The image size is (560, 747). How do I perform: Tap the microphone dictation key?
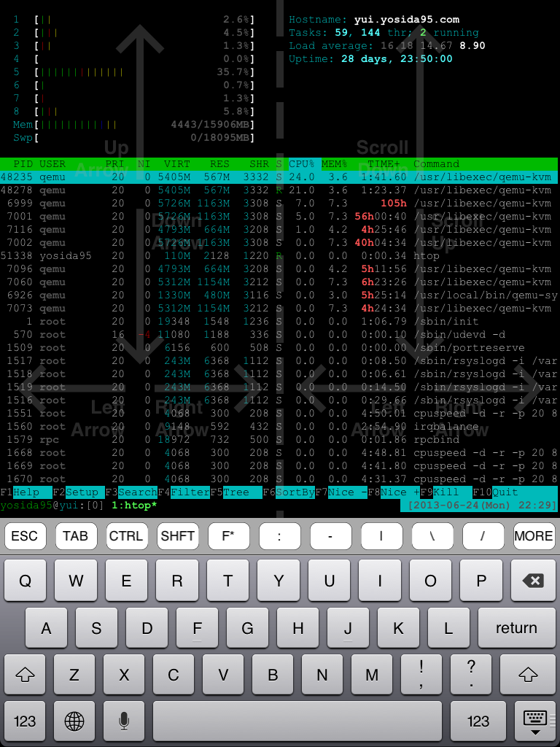(124, 721)
